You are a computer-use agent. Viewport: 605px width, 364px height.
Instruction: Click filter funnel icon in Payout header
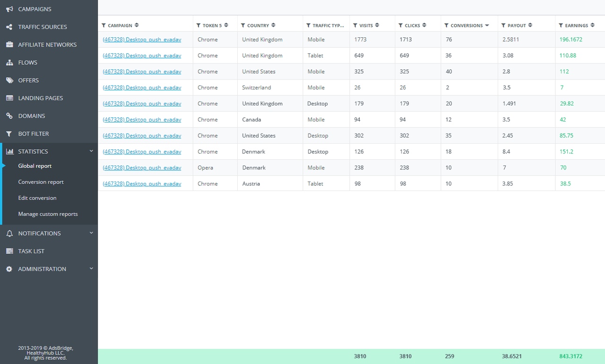504,26
